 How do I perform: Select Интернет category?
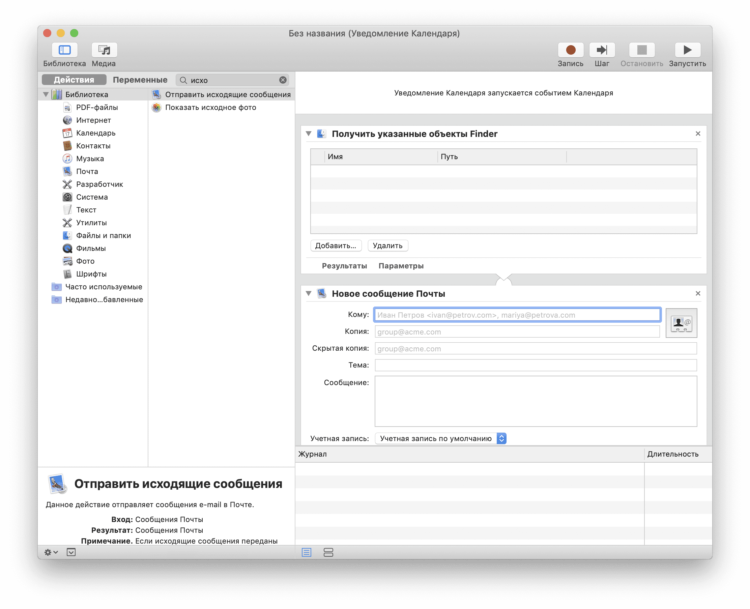coord(93,120)
